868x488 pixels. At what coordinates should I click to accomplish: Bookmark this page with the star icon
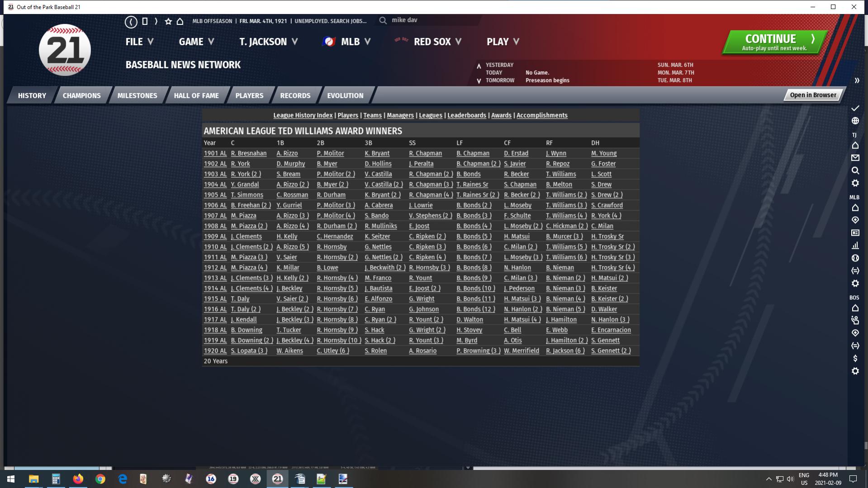(x=168, y=21)
